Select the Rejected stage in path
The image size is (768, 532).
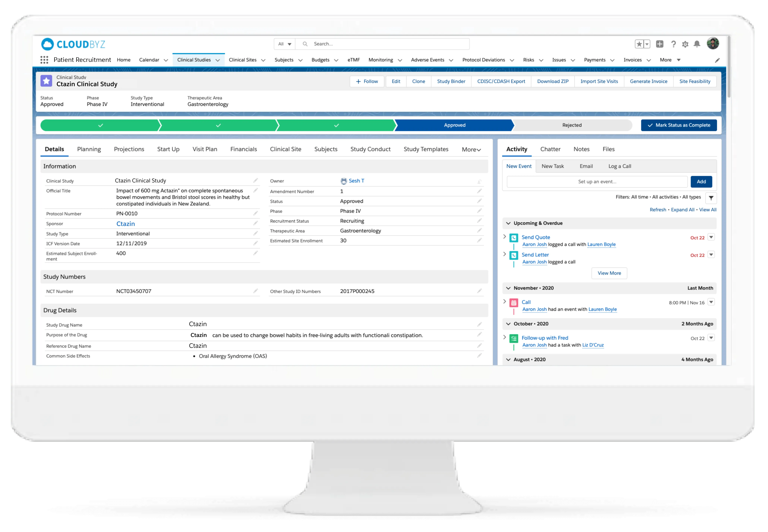[x=572, y=125]
